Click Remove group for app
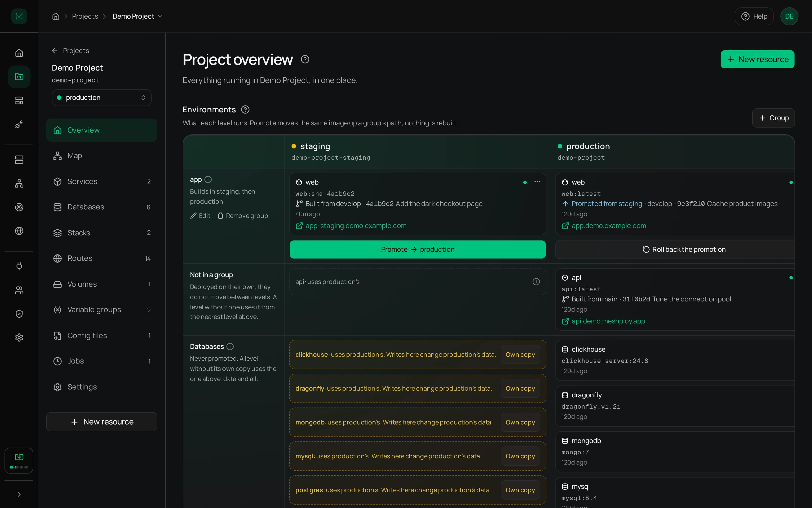Viewport: 812px width, 508px height. point(242,216)
